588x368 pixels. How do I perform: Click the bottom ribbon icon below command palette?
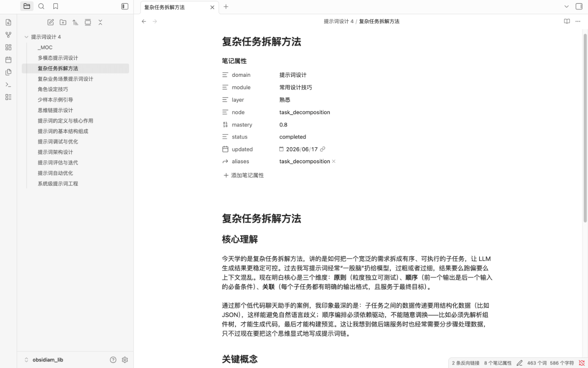point(8,97)
